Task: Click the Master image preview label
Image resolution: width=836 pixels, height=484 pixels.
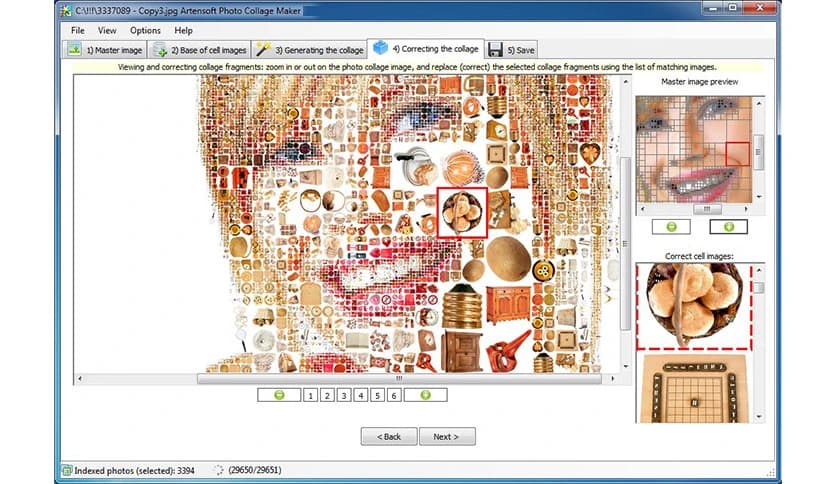Action: coord(700,82)
